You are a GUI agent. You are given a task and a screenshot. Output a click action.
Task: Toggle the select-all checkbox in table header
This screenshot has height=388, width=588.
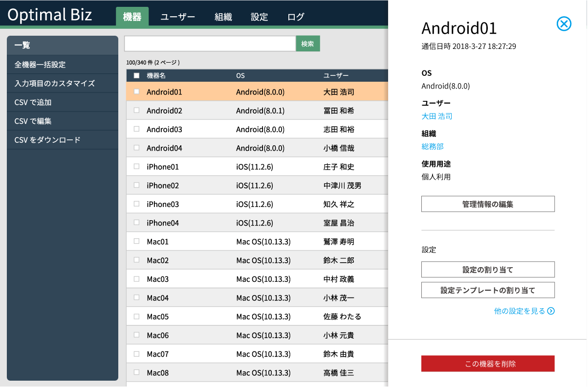coord(136,76)
